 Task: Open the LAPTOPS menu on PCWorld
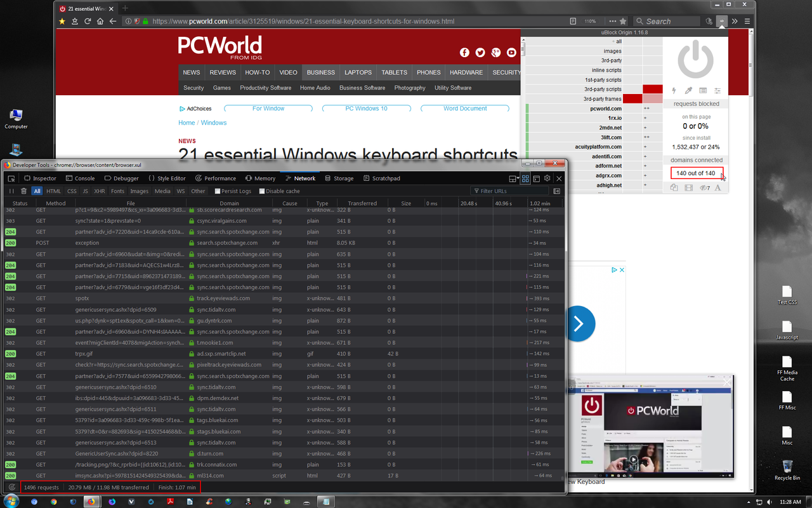coord(358,72)
